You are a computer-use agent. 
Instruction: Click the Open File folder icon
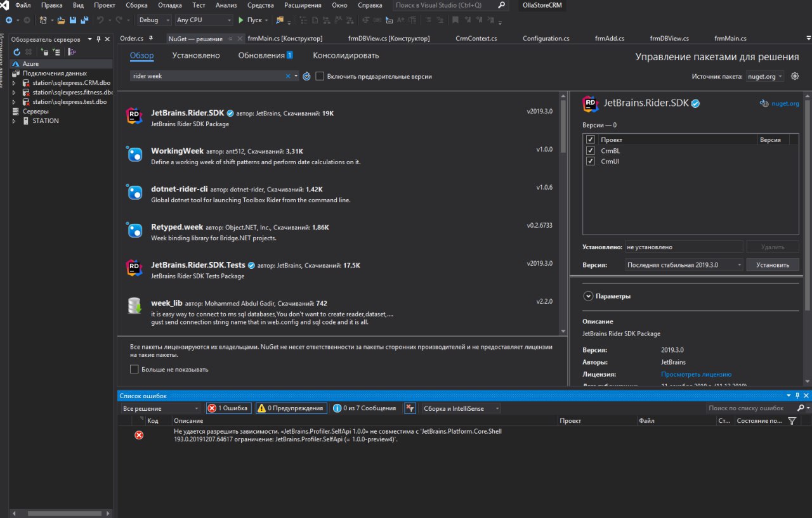pyautogui.click(x=62, y=20)
